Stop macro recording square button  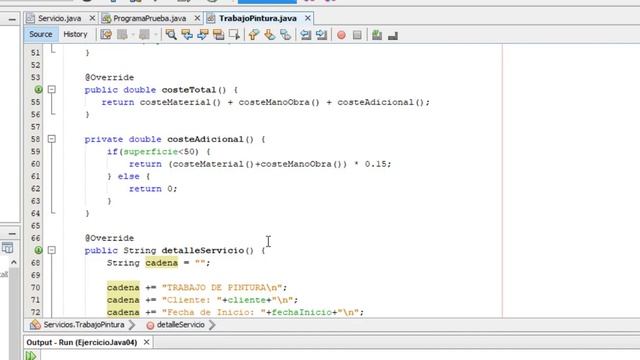coord(357,36)
